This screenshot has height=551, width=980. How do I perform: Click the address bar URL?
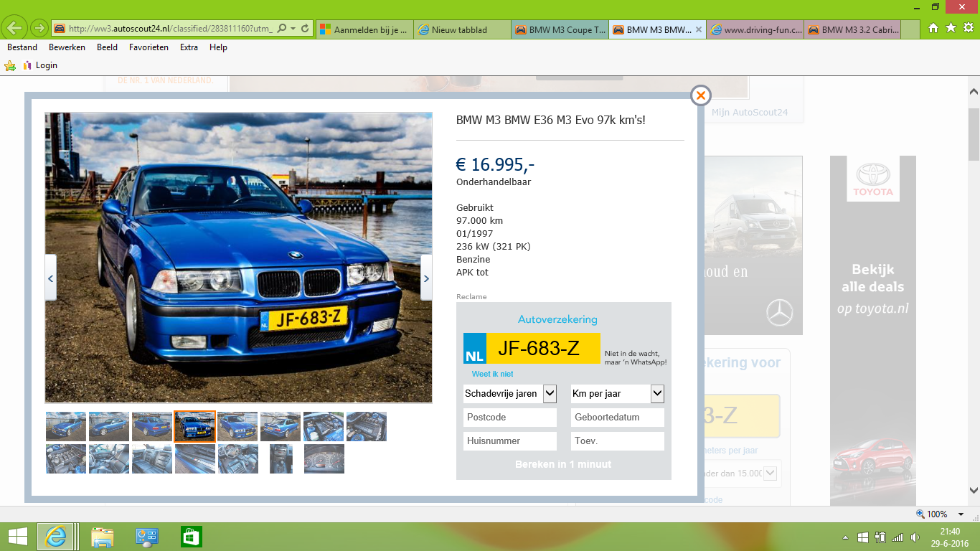click(x=171, y=29)
